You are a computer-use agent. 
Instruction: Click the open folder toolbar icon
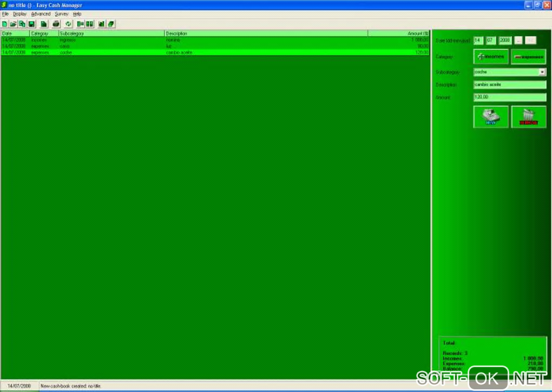[13, 24]
